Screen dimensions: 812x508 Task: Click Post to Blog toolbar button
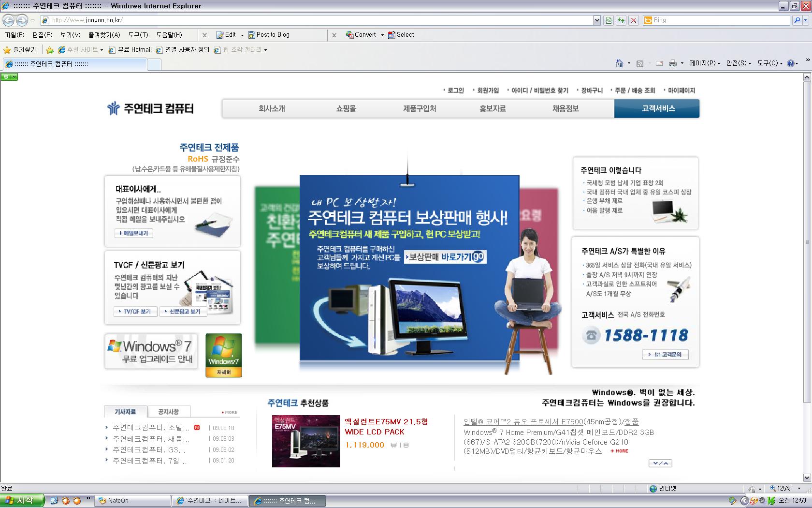coord(269,35)
